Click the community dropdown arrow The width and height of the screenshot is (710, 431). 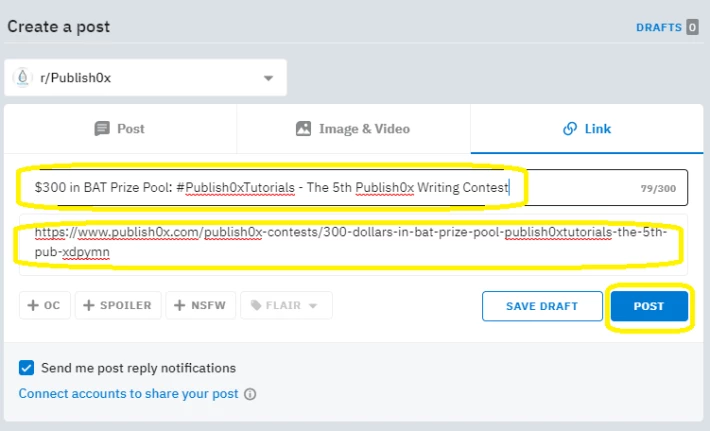pos(269,78)
